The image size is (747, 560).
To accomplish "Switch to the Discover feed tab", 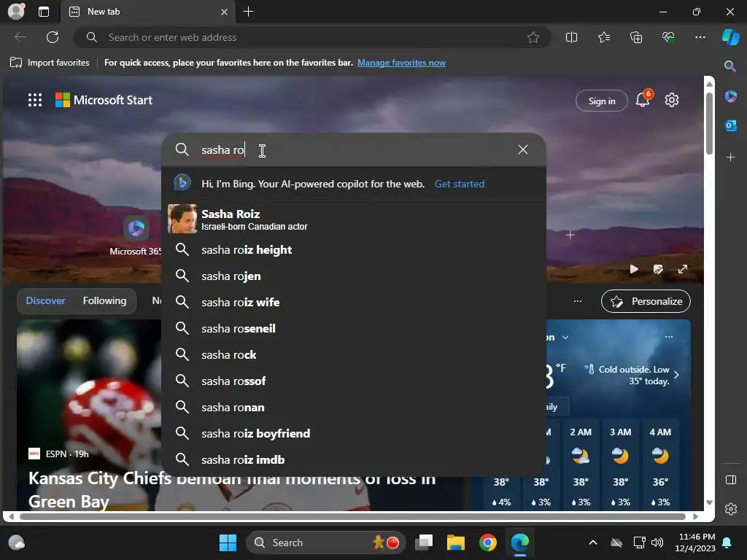I will click(46, 300).
